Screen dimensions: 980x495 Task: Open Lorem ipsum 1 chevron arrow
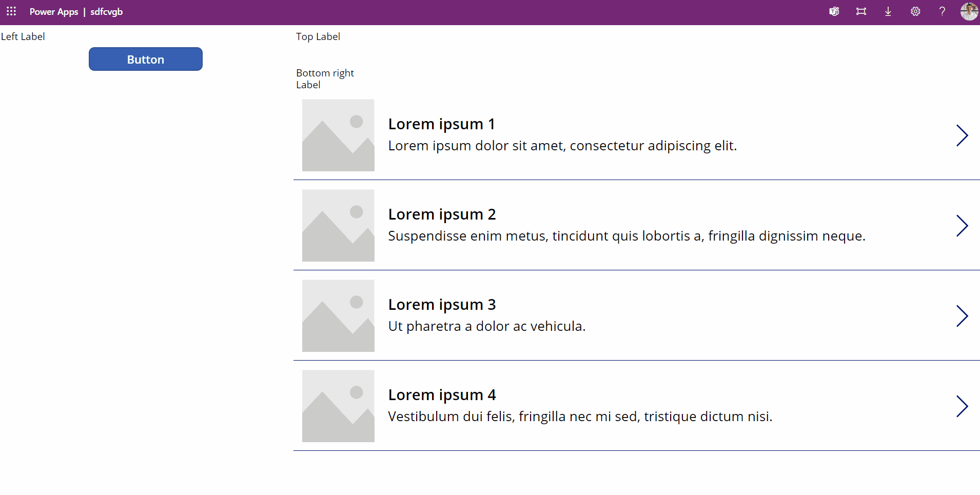tap(962, 135)
